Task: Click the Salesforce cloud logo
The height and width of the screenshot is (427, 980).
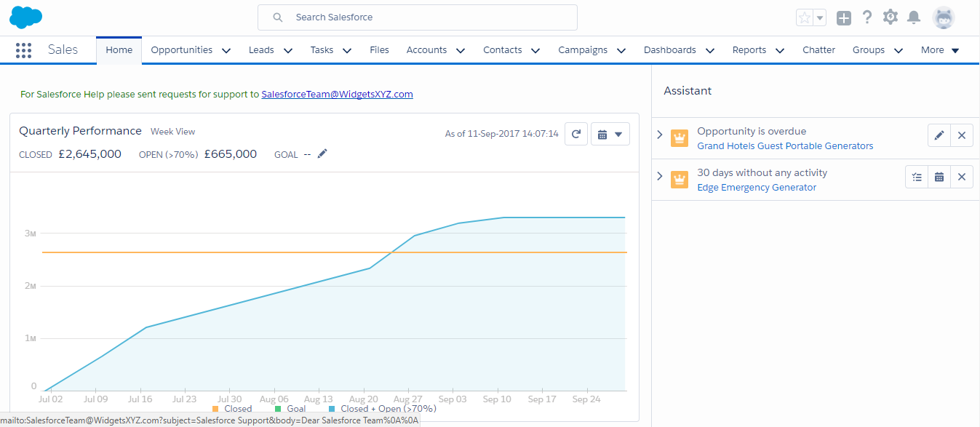Action: pyautogui.click(x=25, y=17)
